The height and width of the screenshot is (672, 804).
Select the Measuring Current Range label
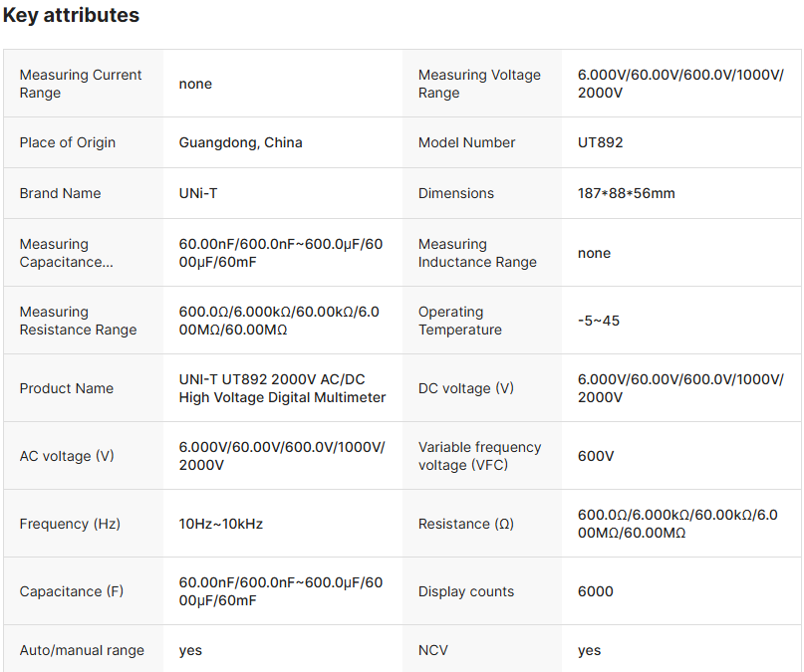(81, 84)
